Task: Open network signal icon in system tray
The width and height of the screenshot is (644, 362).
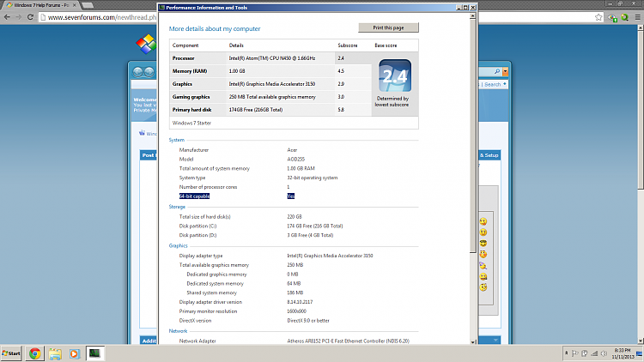Action: (594, 353)
